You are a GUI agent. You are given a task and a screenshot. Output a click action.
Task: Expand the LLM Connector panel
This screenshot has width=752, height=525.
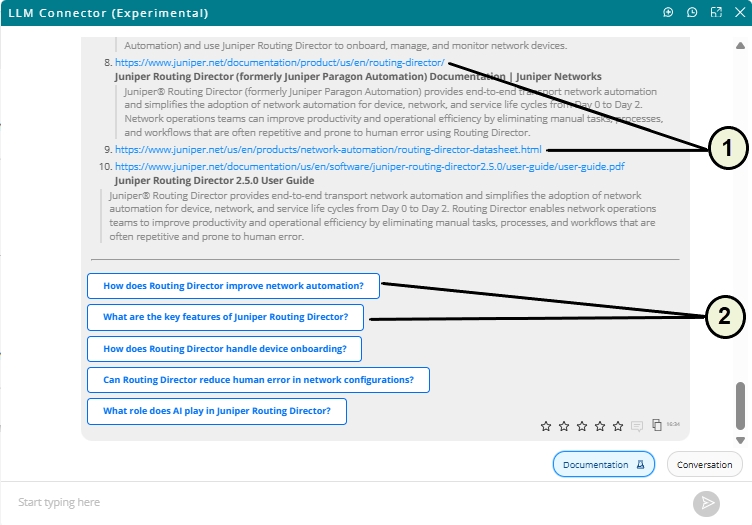[x=717, y=12]
